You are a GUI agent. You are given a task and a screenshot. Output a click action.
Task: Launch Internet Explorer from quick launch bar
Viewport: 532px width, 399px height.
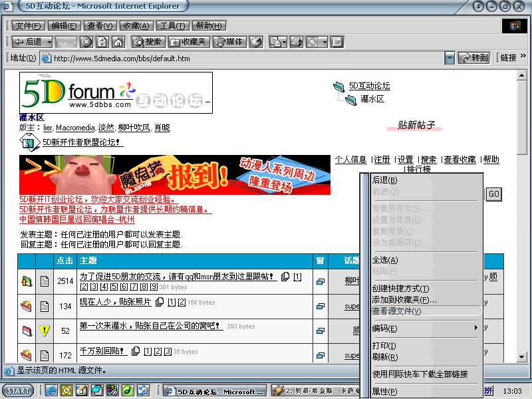coord(51,390)
